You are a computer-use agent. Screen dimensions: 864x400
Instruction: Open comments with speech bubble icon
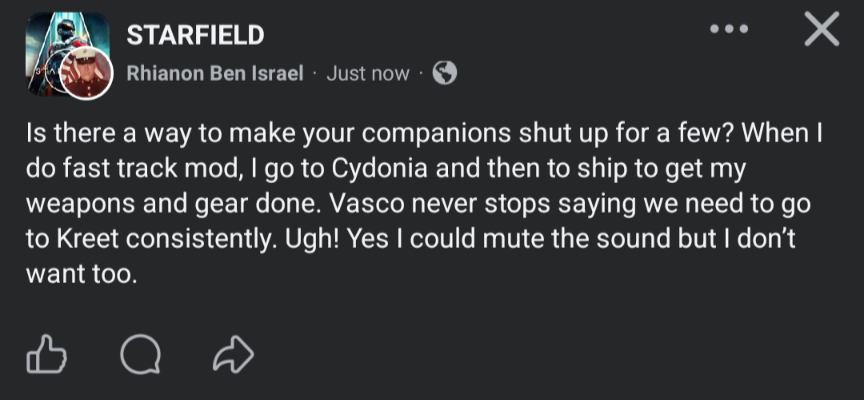coord(137,353)
